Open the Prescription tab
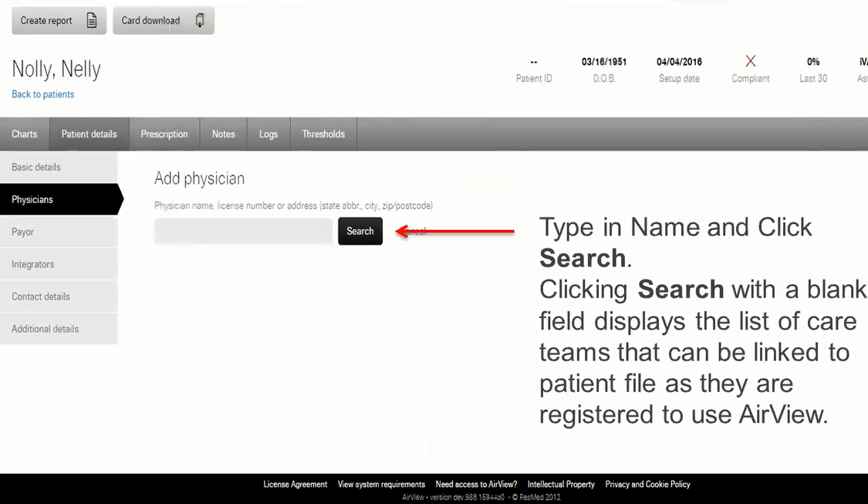868x504 pixels. [164, 134]
